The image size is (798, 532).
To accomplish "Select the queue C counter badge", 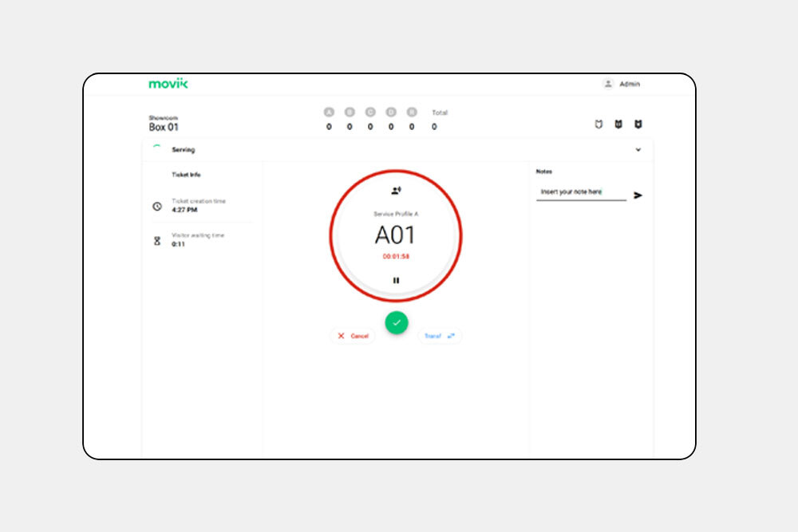I will [370, 112].
